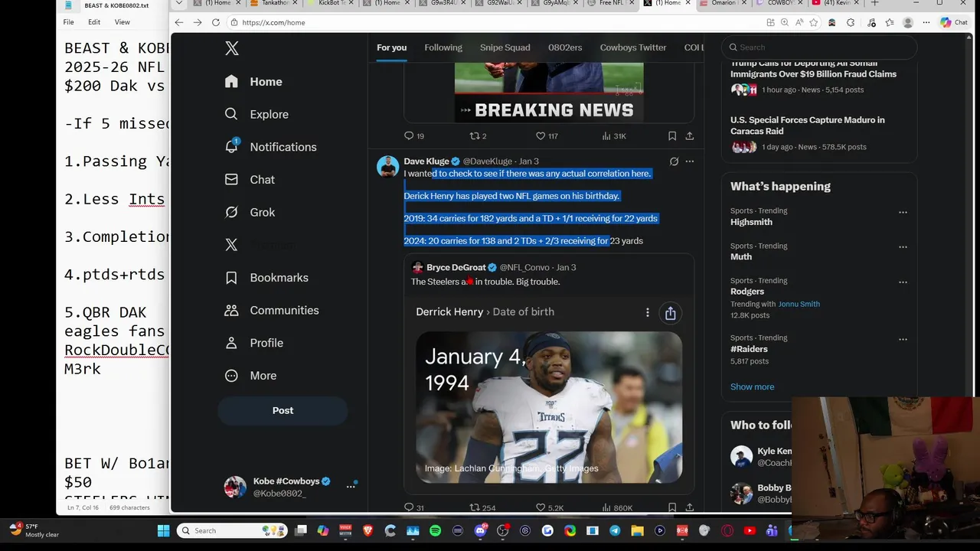Open more options for Highsmith trend

tap(903, 212)
